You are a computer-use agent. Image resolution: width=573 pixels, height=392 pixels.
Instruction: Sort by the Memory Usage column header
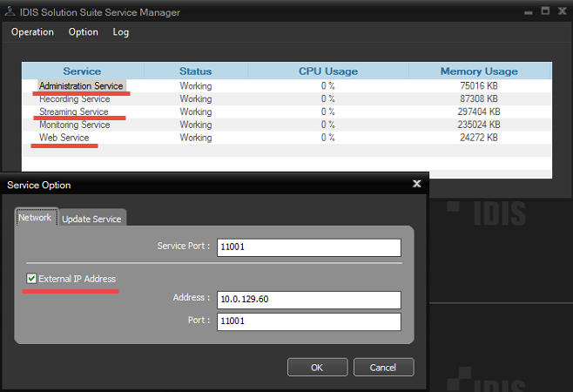click(478, 71)
